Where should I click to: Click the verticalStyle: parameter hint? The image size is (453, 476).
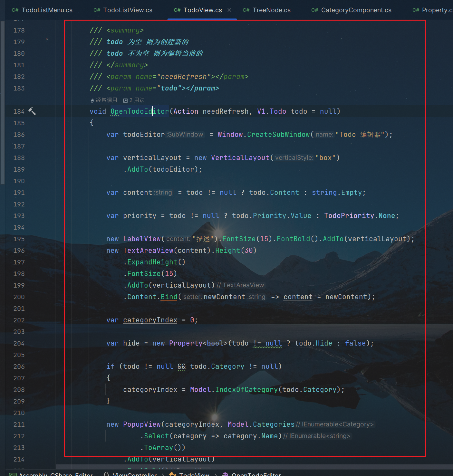coord(294,158)
